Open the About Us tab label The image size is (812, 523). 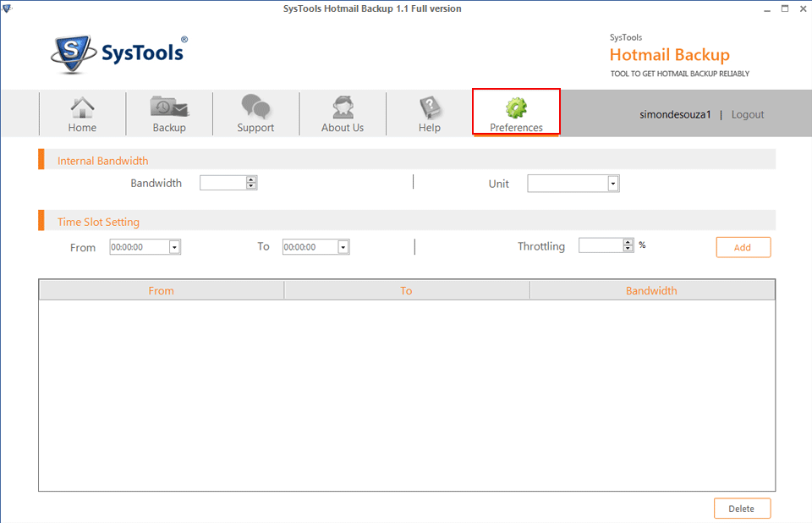pyautogui.click(x=343, y=128)
